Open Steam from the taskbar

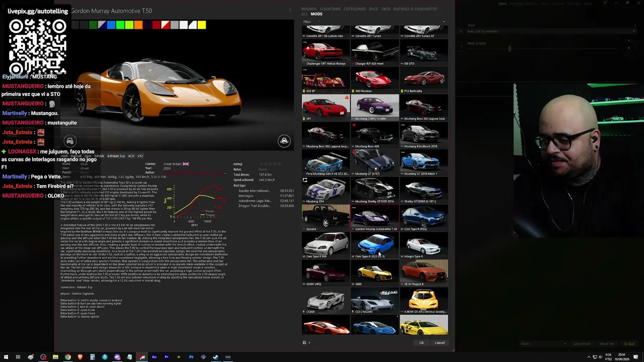pos(216,357)
